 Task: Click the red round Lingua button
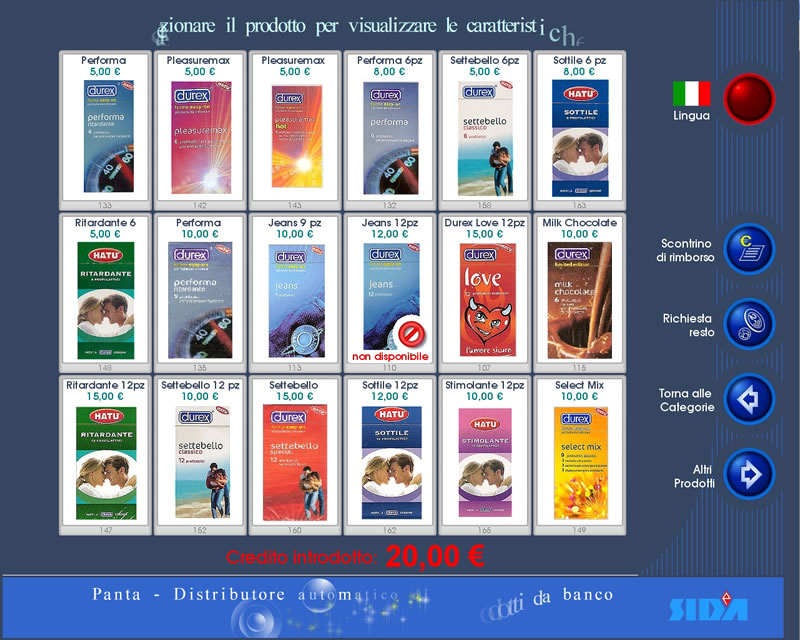tap(749, 99)
